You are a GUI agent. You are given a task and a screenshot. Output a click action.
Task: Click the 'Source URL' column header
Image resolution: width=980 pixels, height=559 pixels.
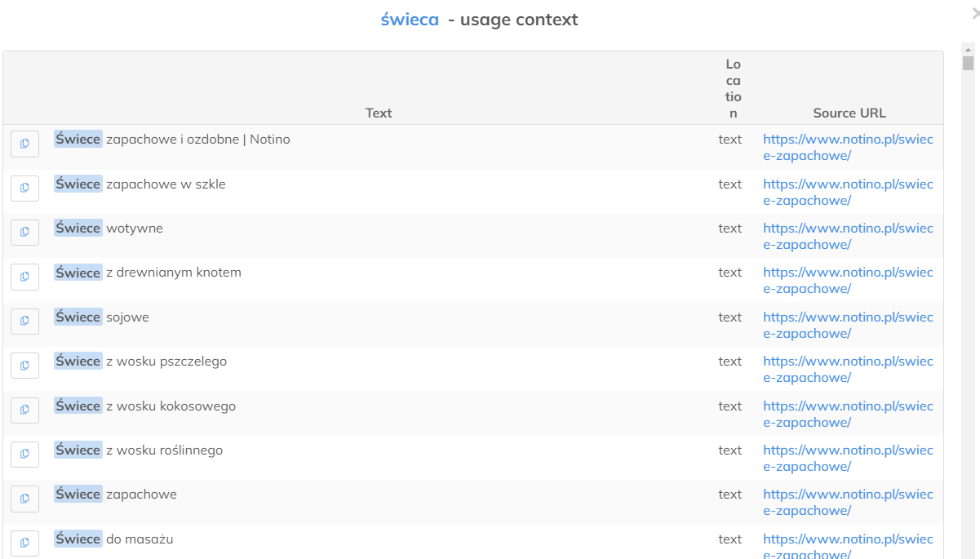click(x=849, y=113)
